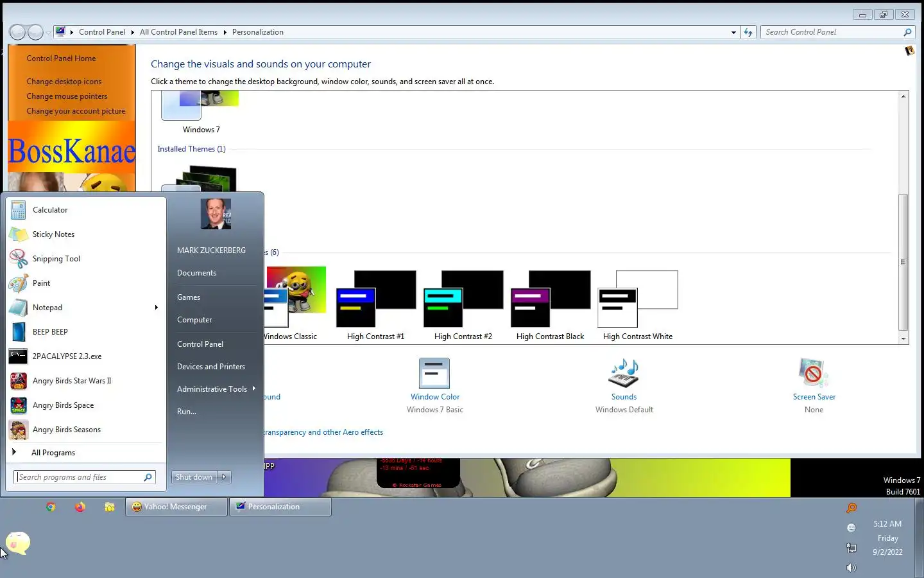924x578 pixels.
Task: Click the user account picture in the Start menu
Action: click(216, 214)
